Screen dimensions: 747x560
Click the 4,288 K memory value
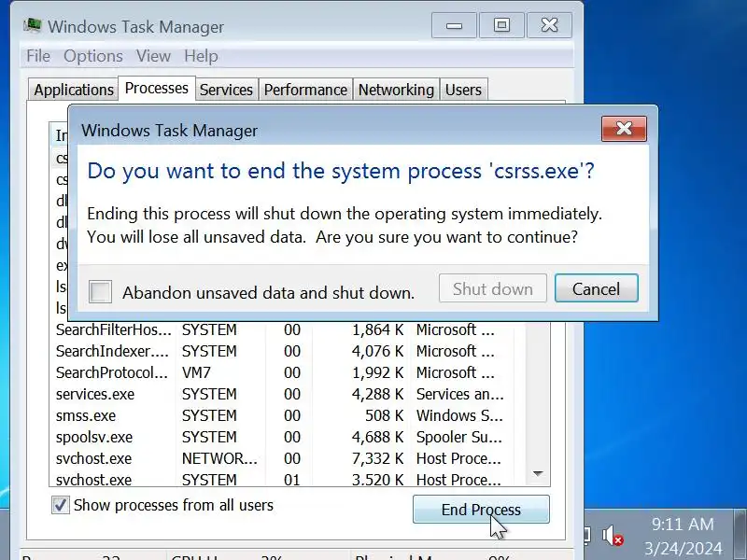click(377, 394)
